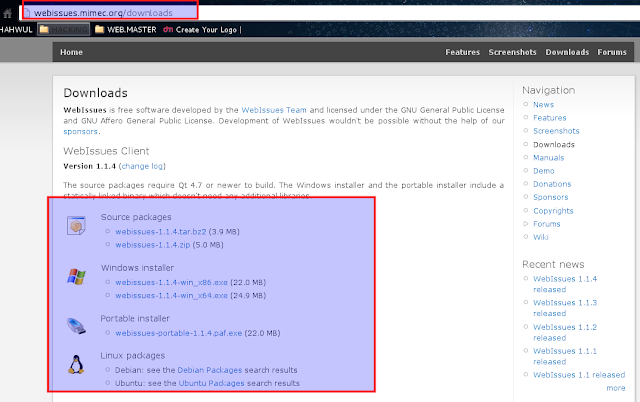Read the WebIssues 1.1.2 released news
This screenshot has height=402, width=640.
(x=565, y=333)
